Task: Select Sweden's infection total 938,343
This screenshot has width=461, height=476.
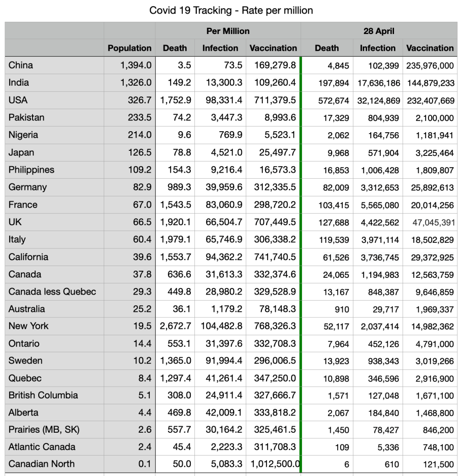Action: pyautogui.click(x=381, y=361)
